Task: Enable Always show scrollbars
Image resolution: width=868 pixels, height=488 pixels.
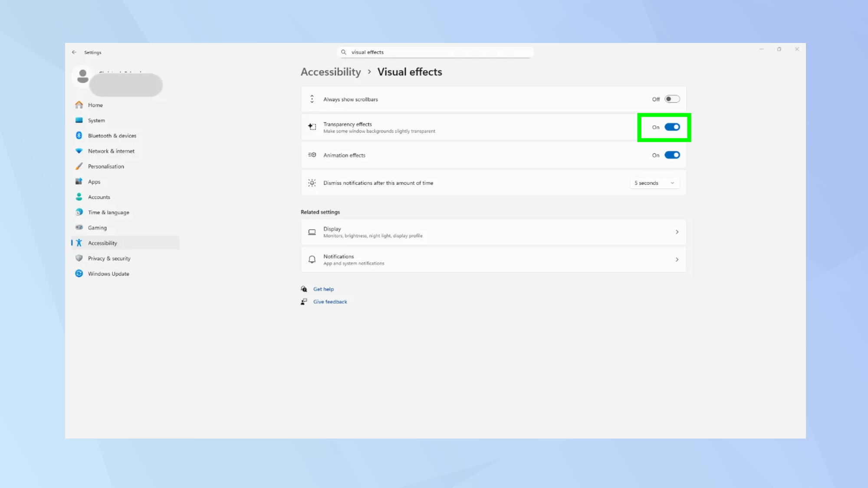Action: 672,99
